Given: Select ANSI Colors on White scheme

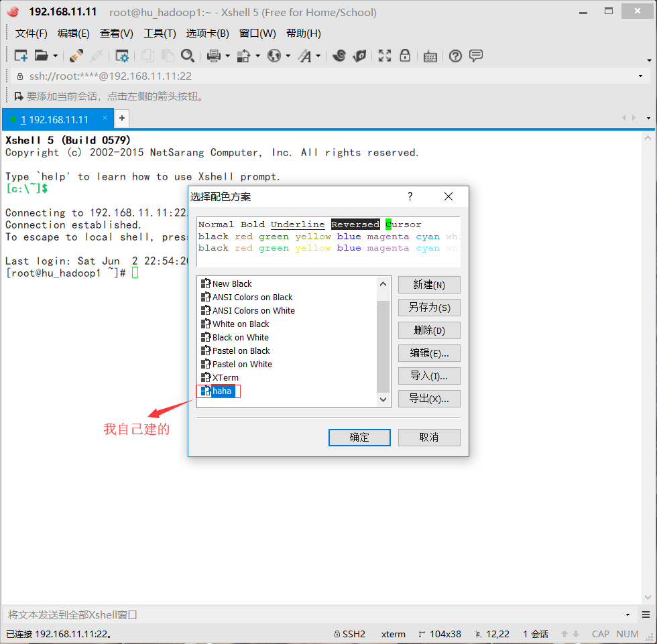Looking at the screenshot, I should click(247, 310).
